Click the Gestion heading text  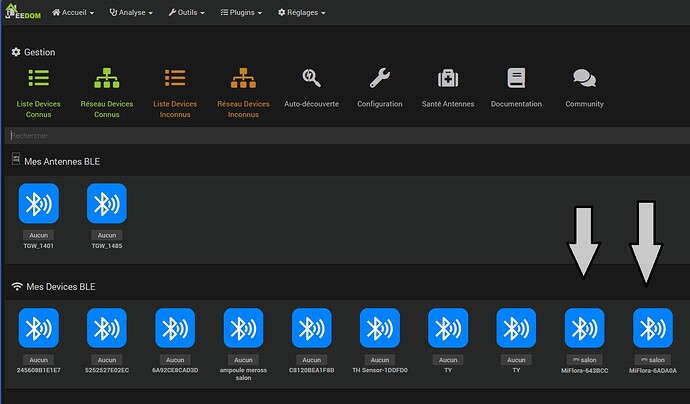point(40,52)
